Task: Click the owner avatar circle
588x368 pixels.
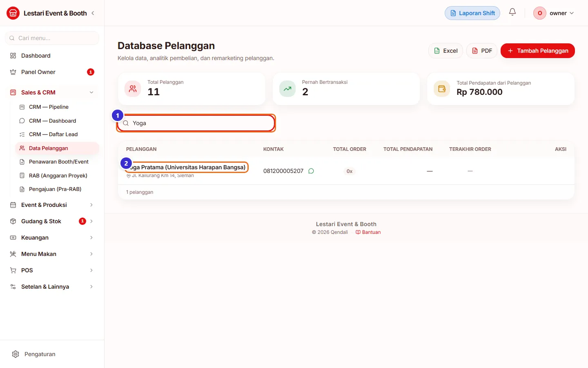Action: 540,13
